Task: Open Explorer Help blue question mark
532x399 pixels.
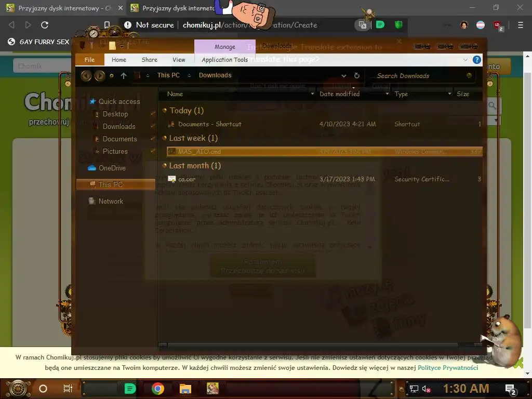Action: point(477,60)
